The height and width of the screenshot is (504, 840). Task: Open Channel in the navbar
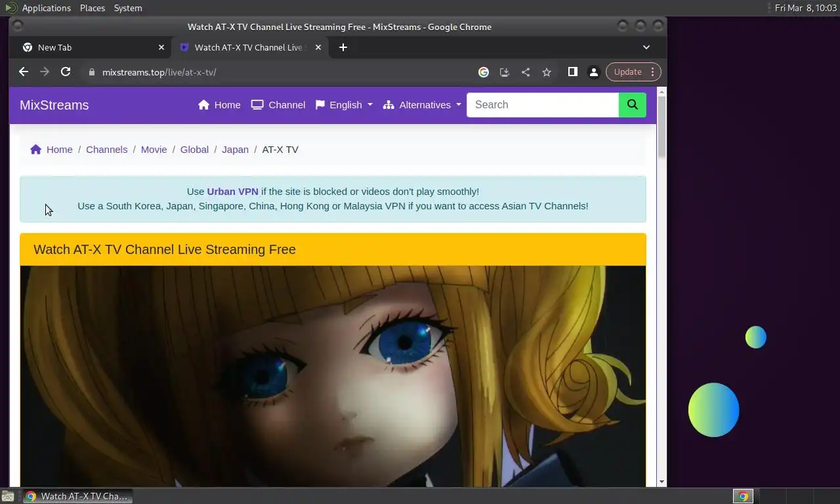click(x=278, y=105)
